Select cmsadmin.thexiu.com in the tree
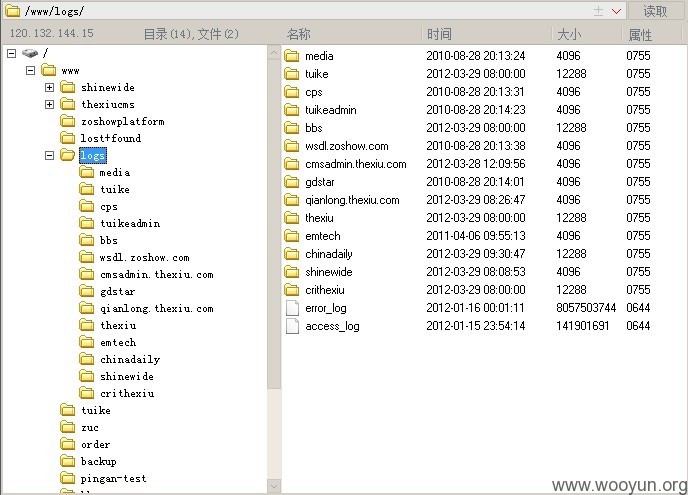 [157, 275]
